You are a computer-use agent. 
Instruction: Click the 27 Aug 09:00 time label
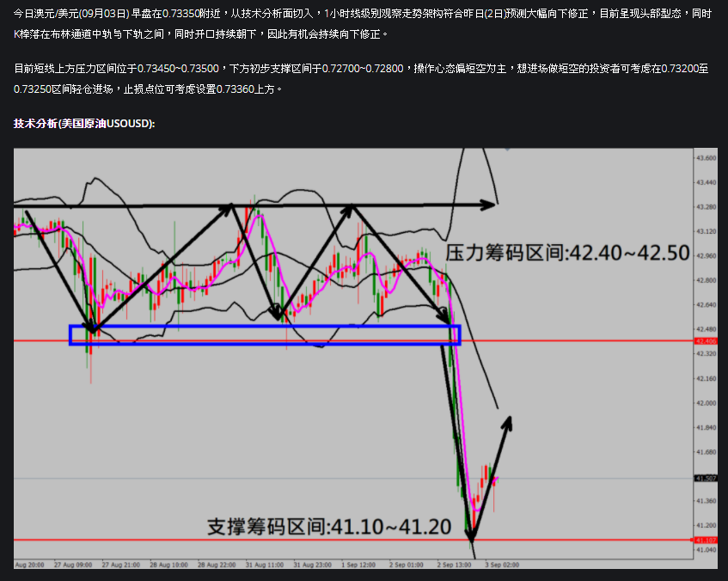tap(73, 566)
